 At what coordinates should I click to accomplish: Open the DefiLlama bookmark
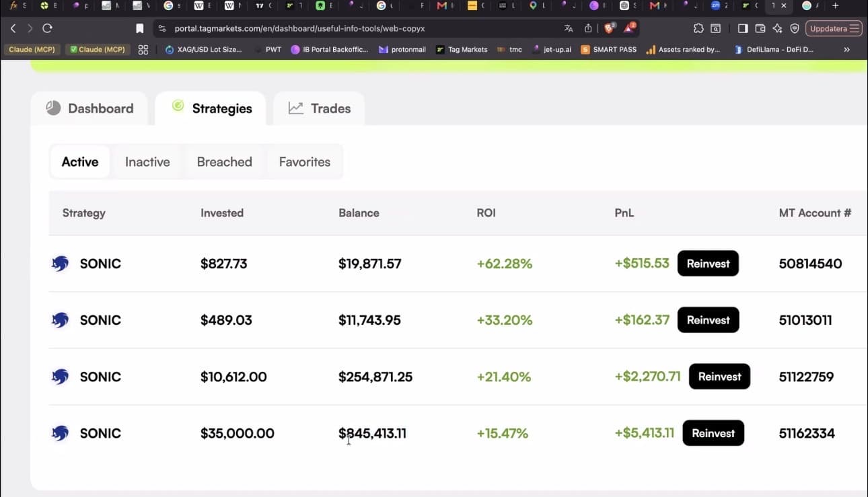pos(774,49)
